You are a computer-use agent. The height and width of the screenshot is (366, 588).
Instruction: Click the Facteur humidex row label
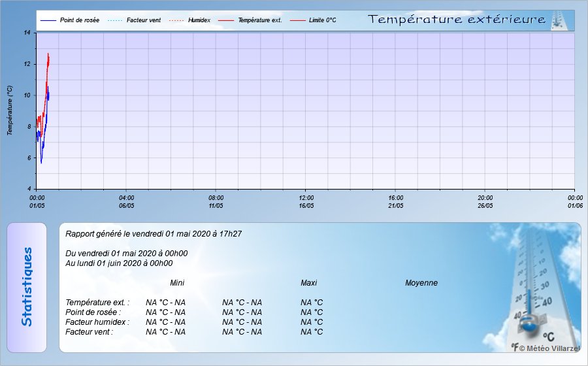coord(97,322)
